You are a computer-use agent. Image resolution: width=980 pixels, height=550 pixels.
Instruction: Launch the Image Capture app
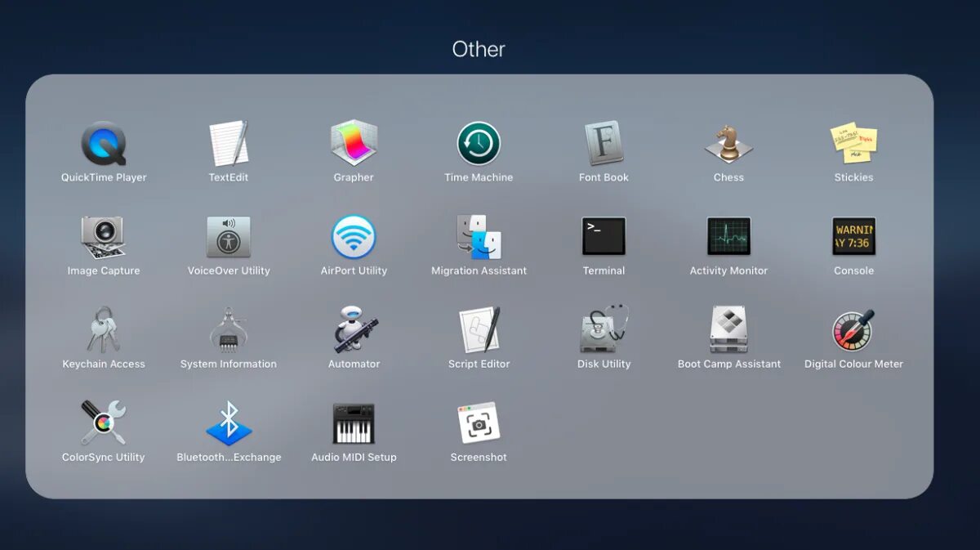point(103,238)
